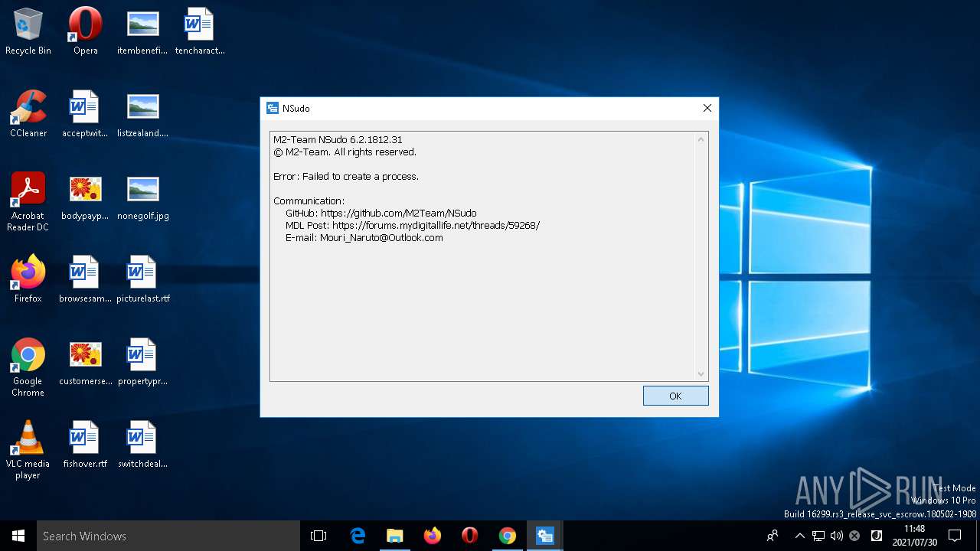Select the Acrobat Reader DC shortcut
The image size is (980, 551).
point(28,202)
